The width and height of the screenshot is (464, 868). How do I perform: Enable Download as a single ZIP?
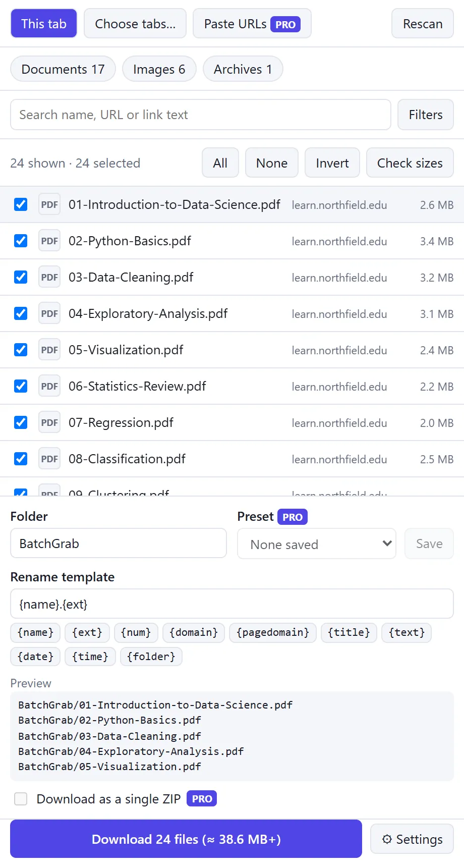(x=21, y=799)
